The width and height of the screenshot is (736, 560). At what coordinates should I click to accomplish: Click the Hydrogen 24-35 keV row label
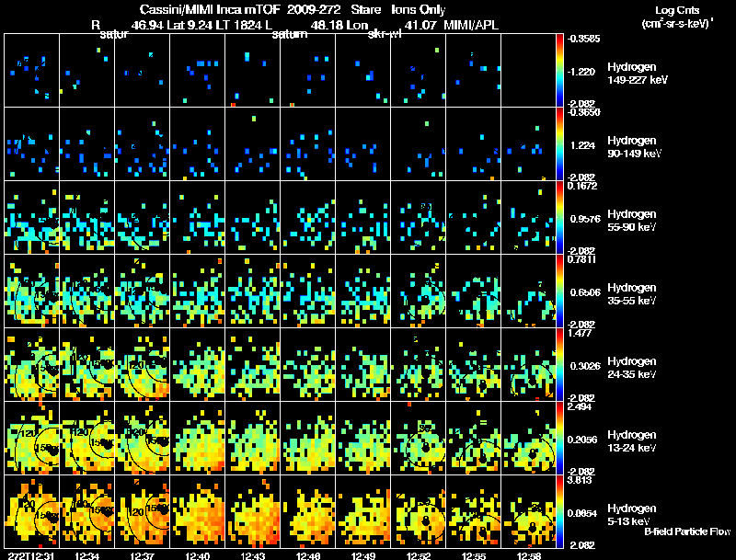coord(632,368)
